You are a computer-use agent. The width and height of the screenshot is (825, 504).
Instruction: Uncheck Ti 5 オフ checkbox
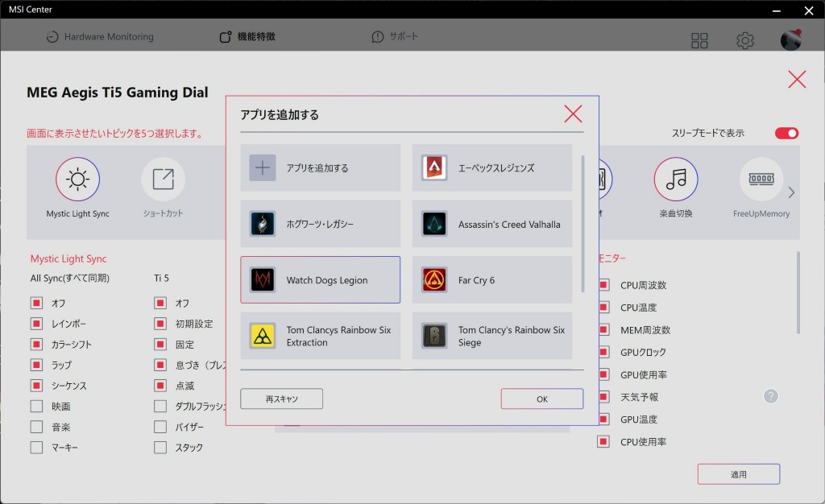[160, 303]
